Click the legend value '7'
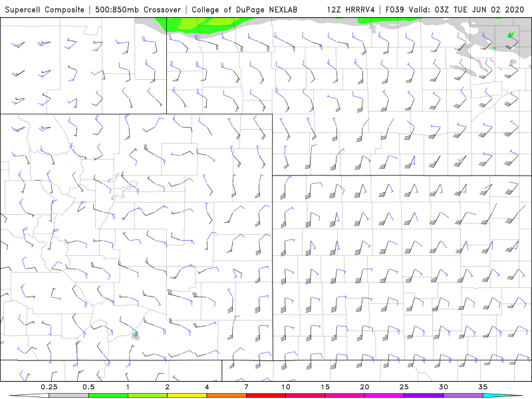The image size is (532, 399). coord(246,387)
